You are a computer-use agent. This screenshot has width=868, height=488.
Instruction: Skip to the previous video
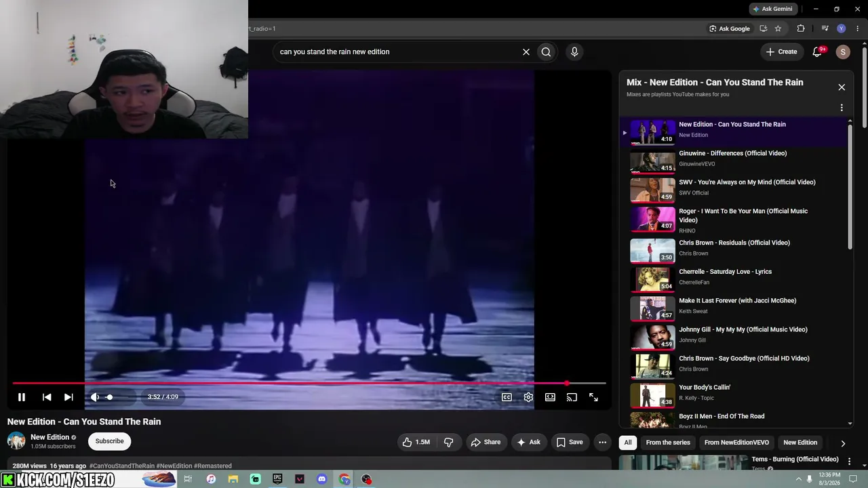[47, 397]
